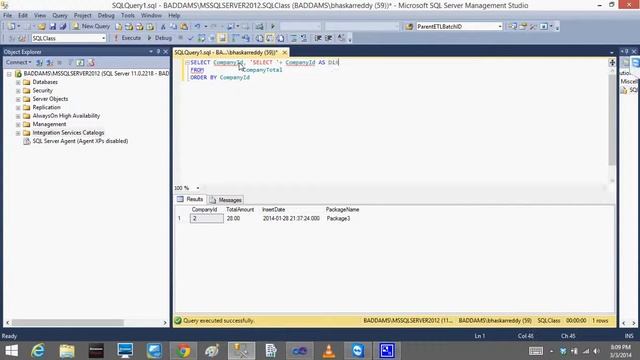Viewport: 640px width, 360px height.
Task: Select the CompanyId result cell with value 2
Action: tap(207, 219)
